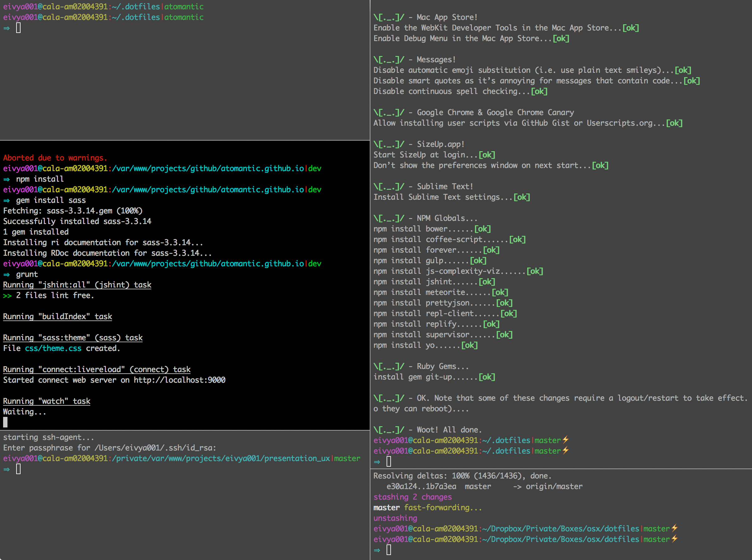Click the 'Running "watch" task' underlined heading
This screenshot has width=752, height=560.
click(x=46, y=401)
